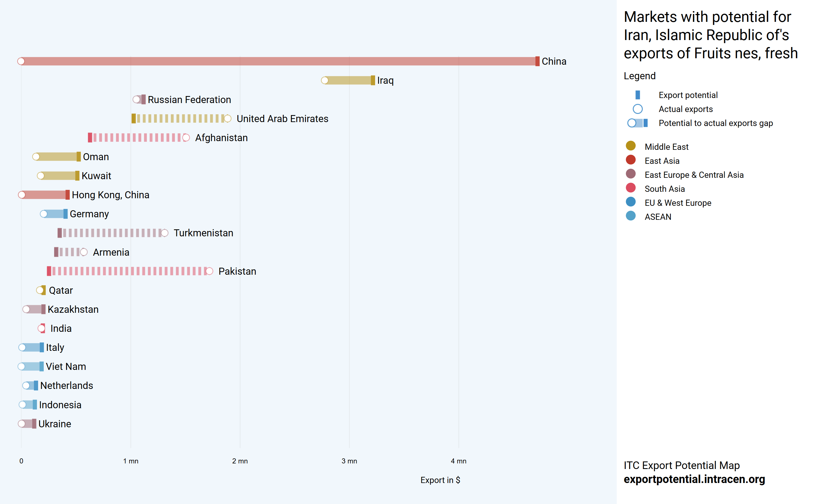Click the Russian Federation country label
Viewport: 827px width, 504px height.
point(189,100)
